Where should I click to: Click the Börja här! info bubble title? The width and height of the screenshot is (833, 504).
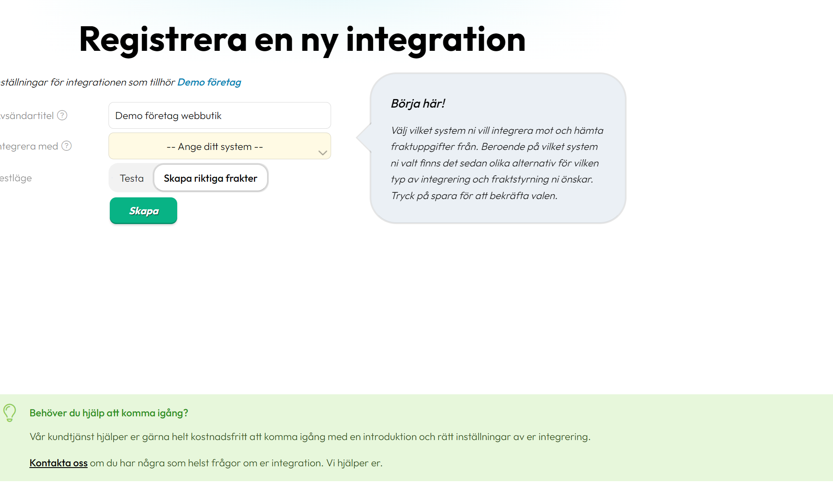pyautogui.click(x=418, y=103)
